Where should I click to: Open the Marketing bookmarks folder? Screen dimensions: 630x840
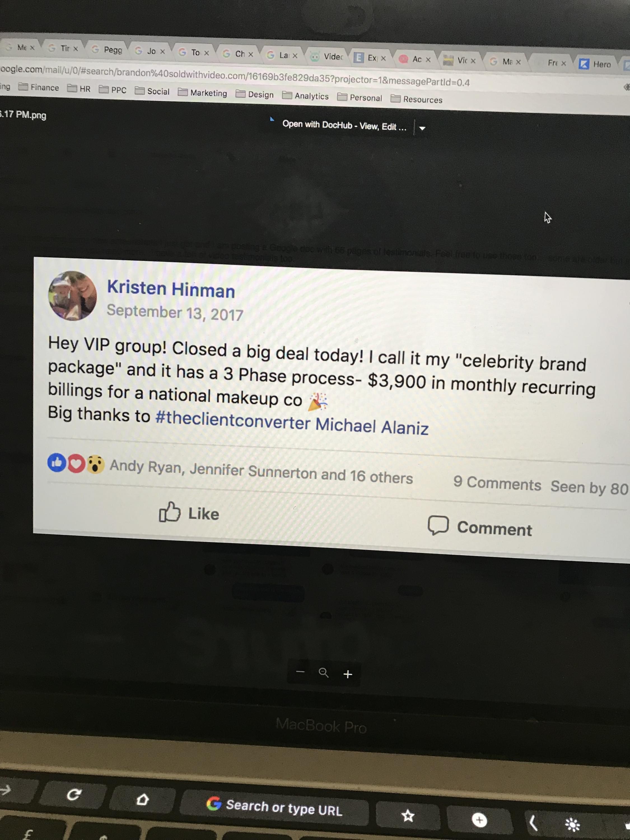203,93
